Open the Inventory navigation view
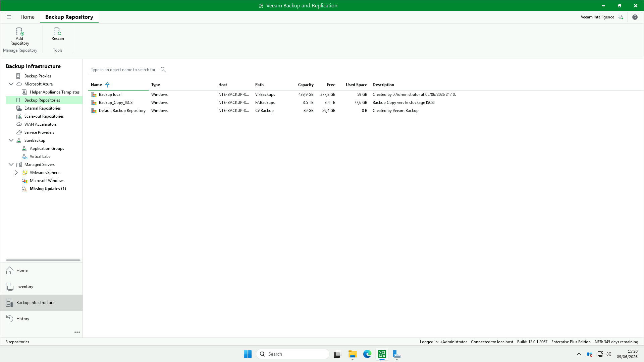644x362 pixels. tap(42, 287)
